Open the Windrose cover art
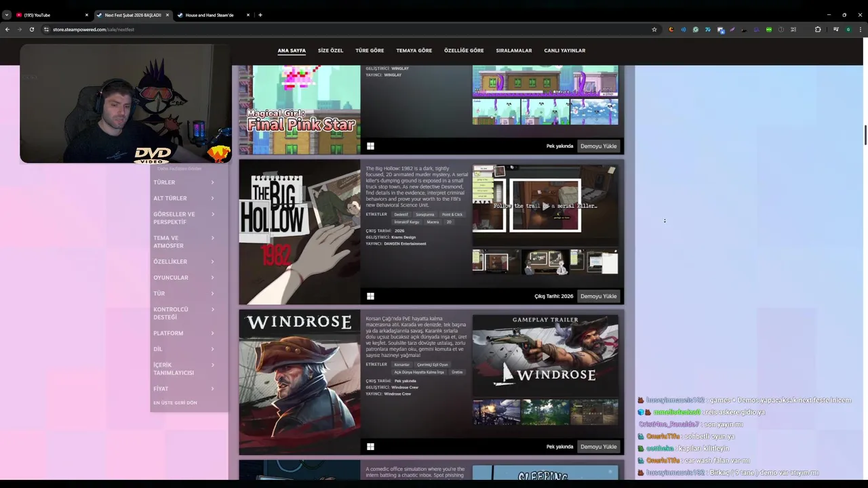 coord(300,382)
